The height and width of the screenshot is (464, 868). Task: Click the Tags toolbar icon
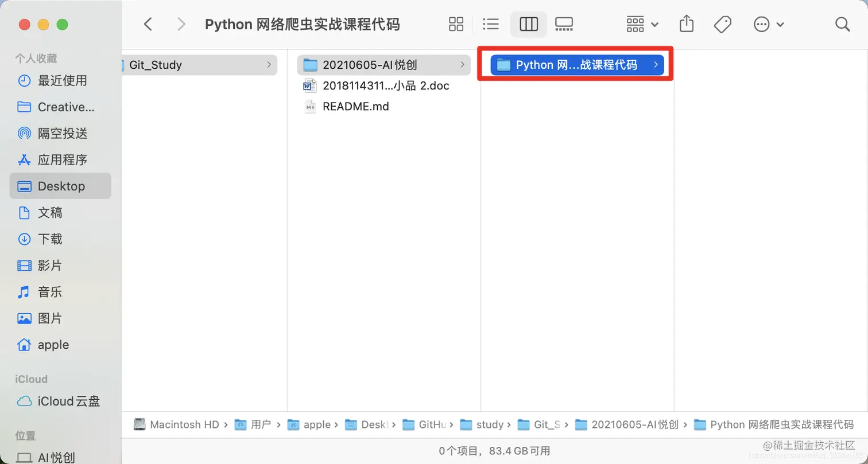(722, 24)
